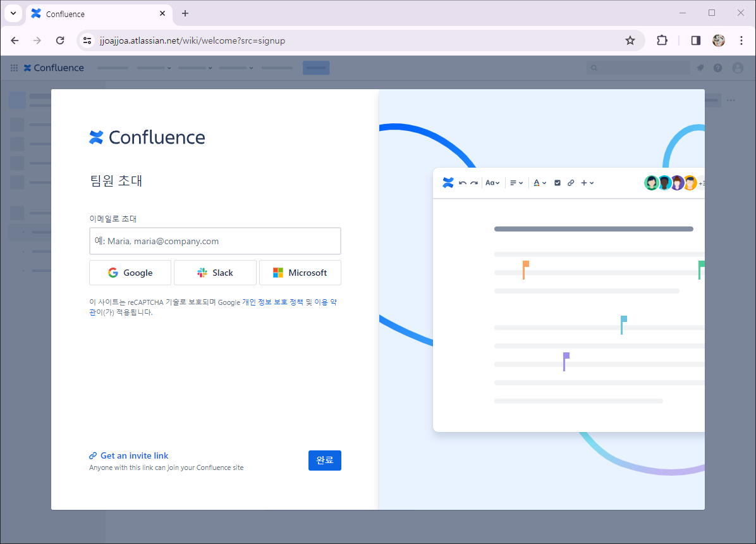
Task: Open the tab search dropdown arrow
Action: 13,13
